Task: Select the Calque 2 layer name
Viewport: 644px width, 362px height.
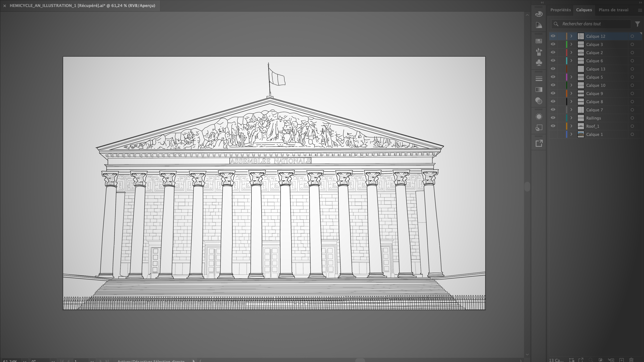Action: click(x=594, y=53)
